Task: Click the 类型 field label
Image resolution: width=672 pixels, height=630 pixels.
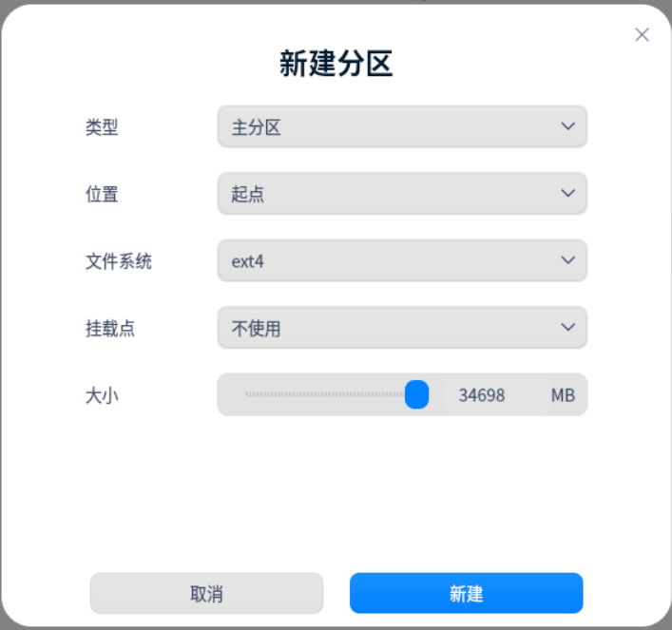Action: click(x=102, y=127)
